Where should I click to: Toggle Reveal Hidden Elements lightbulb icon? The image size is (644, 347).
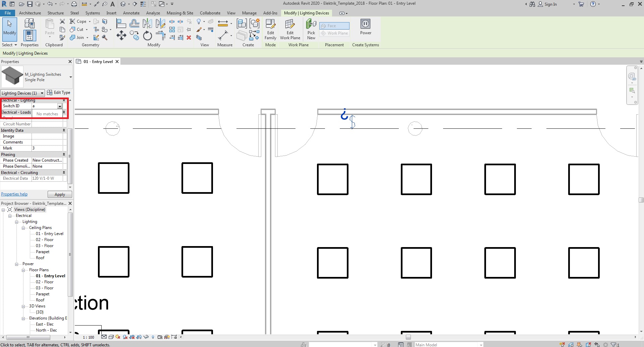[153, 337]
